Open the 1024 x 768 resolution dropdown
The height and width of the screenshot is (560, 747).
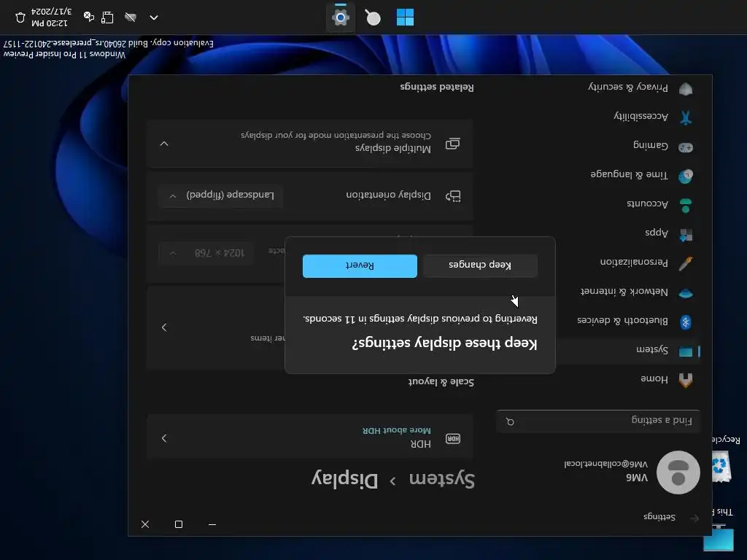[206, 253]
